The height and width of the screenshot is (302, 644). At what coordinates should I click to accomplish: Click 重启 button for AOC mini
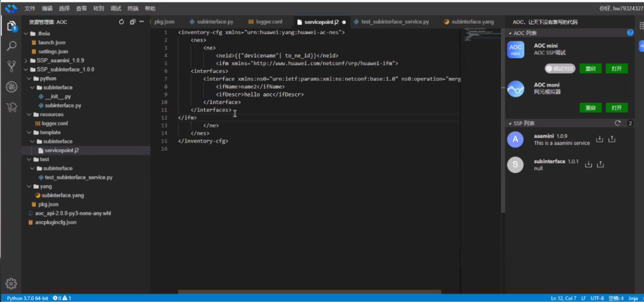(590, 69)
